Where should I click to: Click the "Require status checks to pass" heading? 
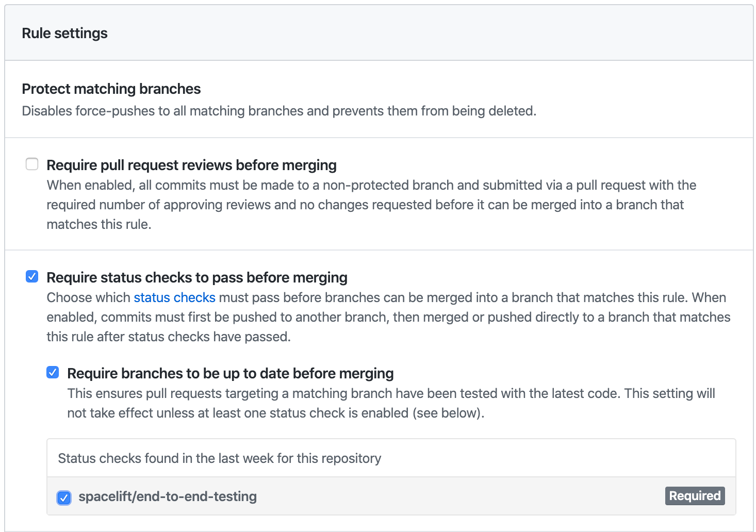point(197,277)
